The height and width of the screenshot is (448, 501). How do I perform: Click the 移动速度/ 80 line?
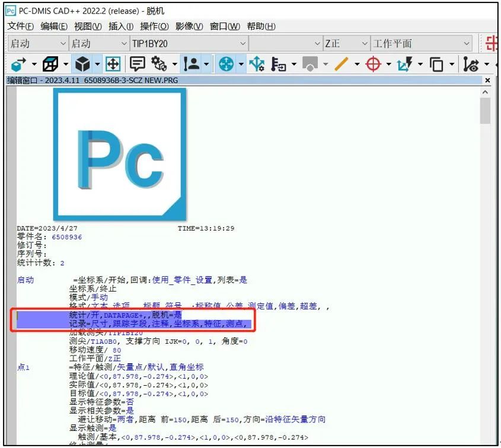95,350
